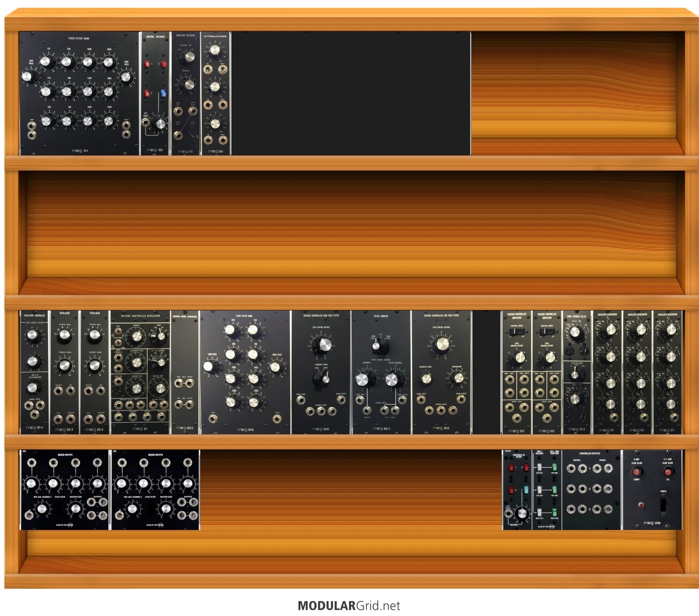Turn the Low Pass knob on Moog 914
Screen dimensions: 699x616
click(x=28, y=77)
